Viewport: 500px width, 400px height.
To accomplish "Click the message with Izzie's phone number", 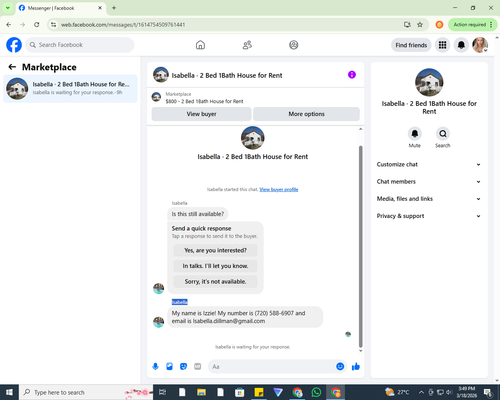I will tap(245, 317).
